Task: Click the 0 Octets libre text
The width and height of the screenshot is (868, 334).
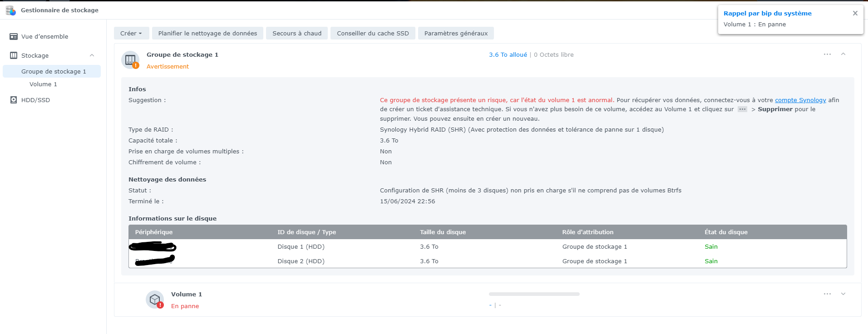Action: click(x=553, y=54)
